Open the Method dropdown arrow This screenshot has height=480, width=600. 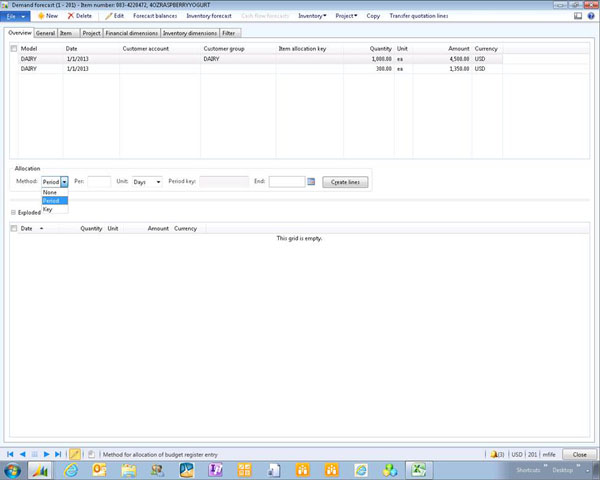pyautogui.click(x=64, y=182)
